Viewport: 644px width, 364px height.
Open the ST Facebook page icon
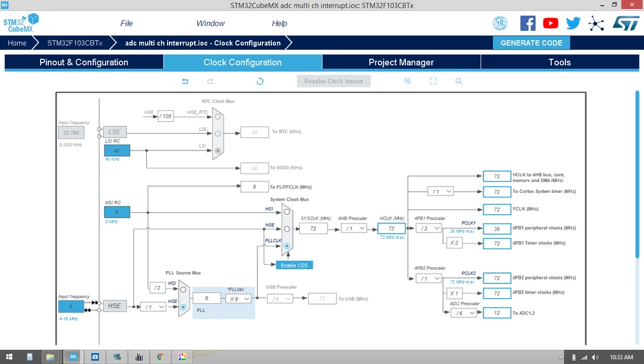[x=528, y=23]
